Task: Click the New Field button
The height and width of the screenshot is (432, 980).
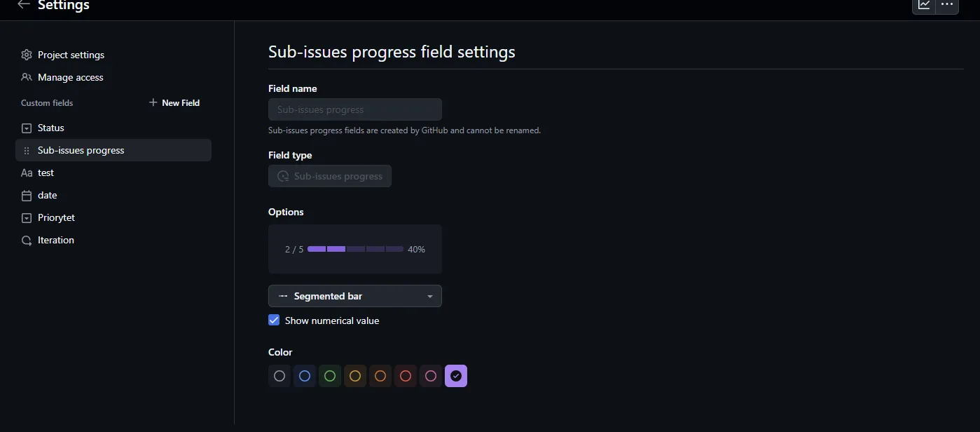Action: pos(174,102)
